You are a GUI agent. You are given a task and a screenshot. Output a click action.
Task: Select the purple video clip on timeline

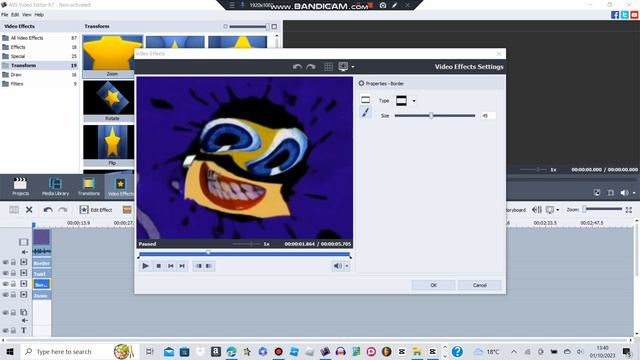click(41, 237)
